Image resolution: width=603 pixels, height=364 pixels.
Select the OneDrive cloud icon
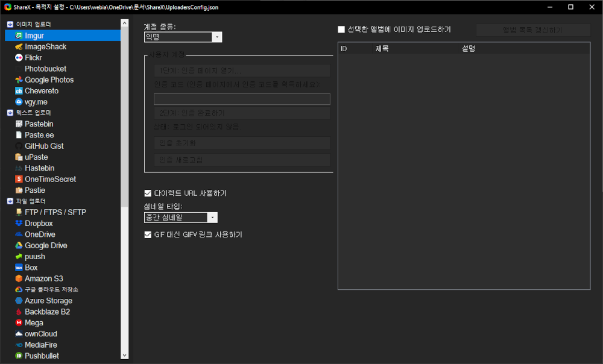pyautogui.click(x=19, y=234)
